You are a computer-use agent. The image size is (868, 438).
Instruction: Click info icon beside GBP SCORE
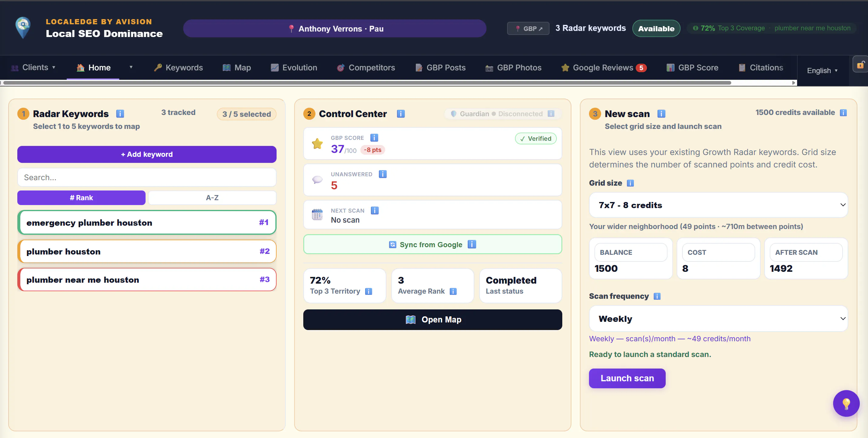click(374, 137)
